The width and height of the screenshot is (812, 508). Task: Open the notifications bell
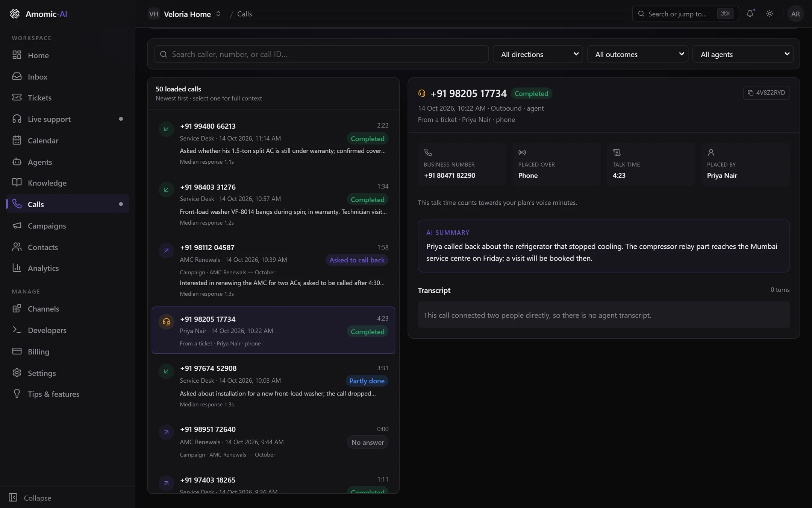pos(750,14)
